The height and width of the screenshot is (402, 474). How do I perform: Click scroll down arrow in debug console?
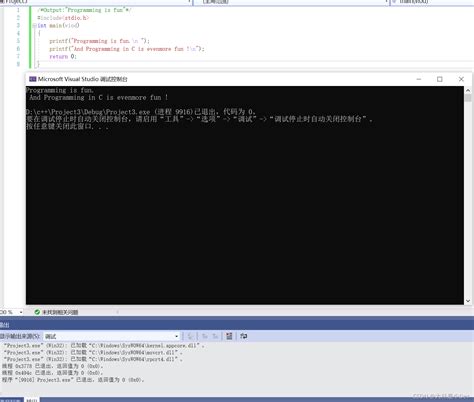(x=468, y=301)
